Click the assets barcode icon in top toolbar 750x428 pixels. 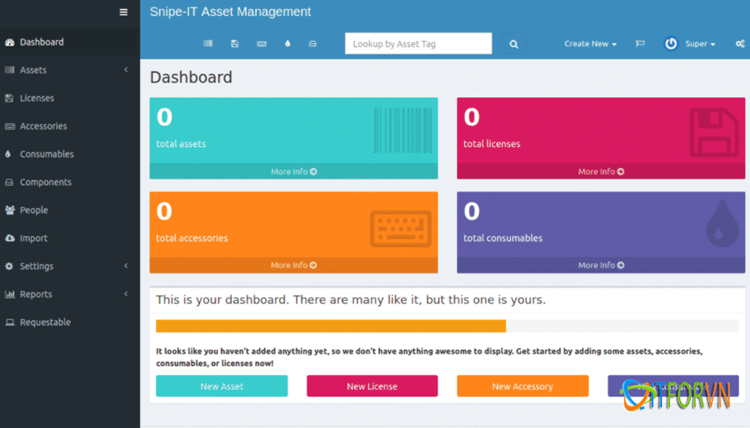tap(208, 44)
